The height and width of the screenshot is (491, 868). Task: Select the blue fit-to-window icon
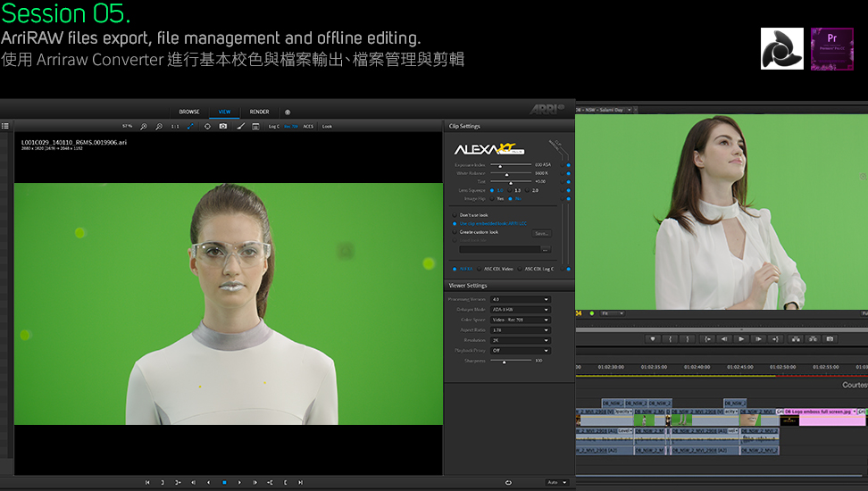click(x=190, y=126)
